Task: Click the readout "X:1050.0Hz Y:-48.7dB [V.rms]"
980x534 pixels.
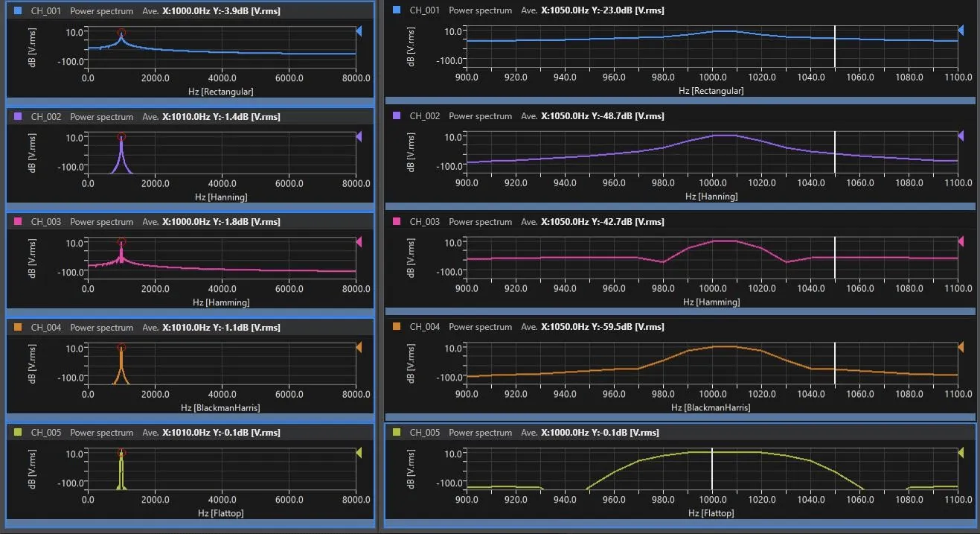Action: coord(603,116)
